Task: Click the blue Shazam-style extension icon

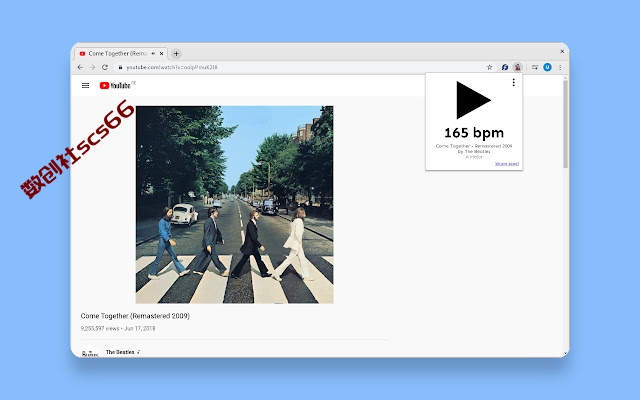Action: pyautogui.click(x=505, y=67)
